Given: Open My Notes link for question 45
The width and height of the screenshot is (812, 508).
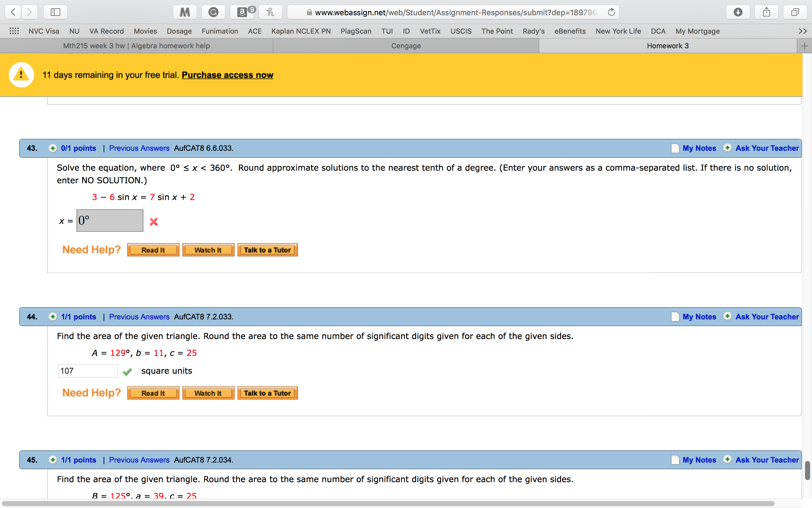Looking at the screenshot, I should (x=699, y=460).
